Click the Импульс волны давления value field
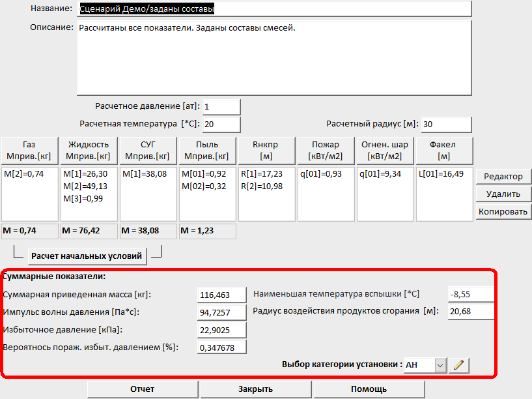 click(221, 312)
